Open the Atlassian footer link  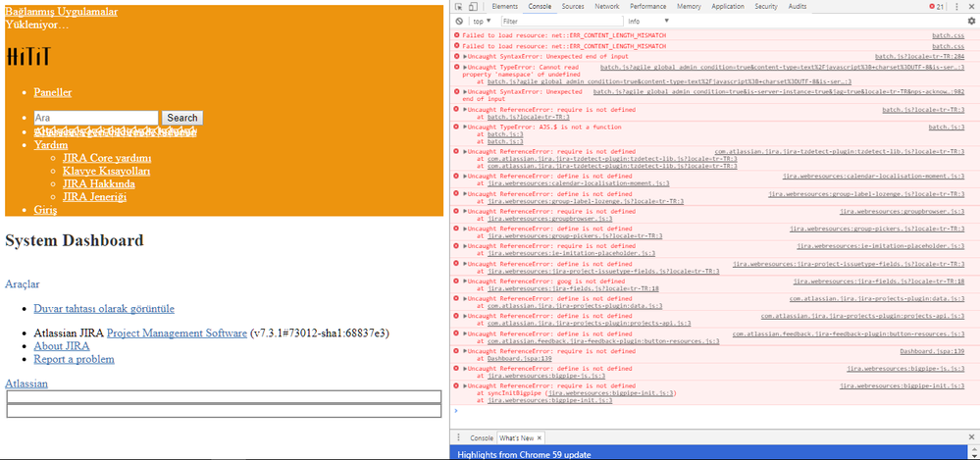[26, 383]
